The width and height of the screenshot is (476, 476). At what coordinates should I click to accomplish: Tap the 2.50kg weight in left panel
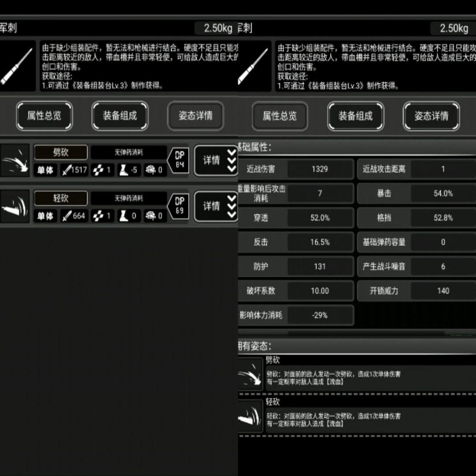click(216, 28)
